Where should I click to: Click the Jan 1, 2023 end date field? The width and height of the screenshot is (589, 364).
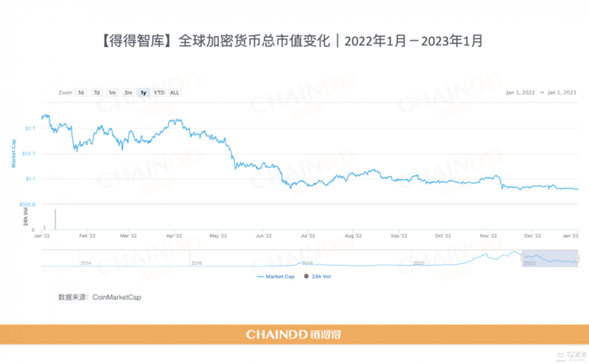coord(561,92)
